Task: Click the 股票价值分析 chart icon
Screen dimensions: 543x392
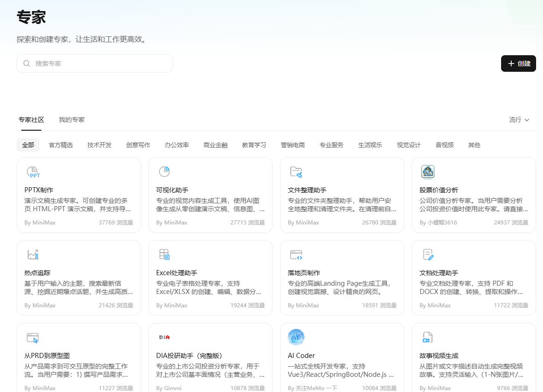Action: click(428, 171)
